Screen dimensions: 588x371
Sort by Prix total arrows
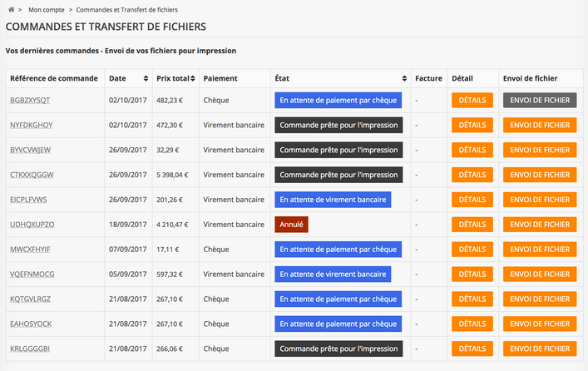coord(193,78)
